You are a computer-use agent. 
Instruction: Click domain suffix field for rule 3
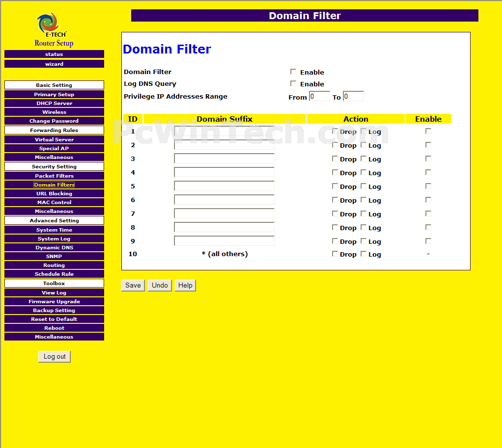coord(224,158)
